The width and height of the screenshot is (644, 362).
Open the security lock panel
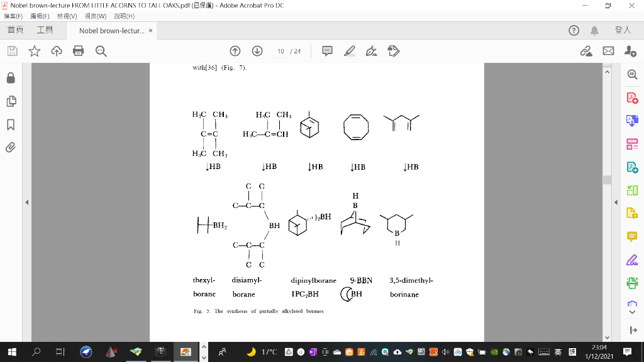coord(11,78)
